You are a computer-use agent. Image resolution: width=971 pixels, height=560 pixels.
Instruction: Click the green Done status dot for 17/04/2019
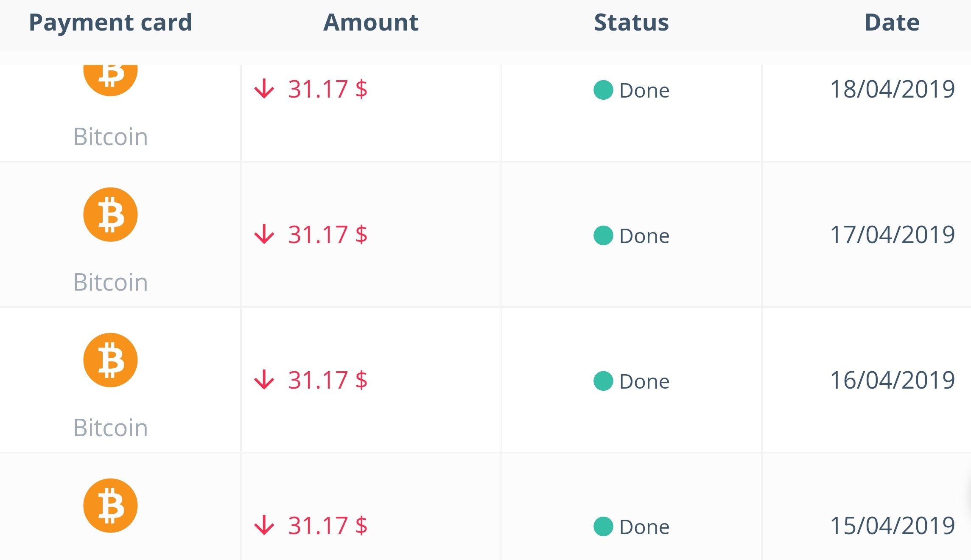pos(603,235)
